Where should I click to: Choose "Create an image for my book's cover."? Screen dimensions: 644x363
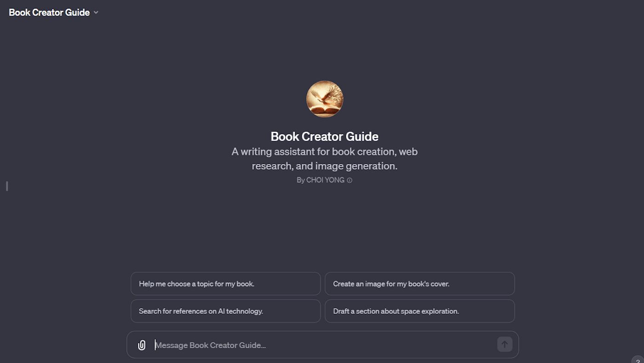point(420,284)
